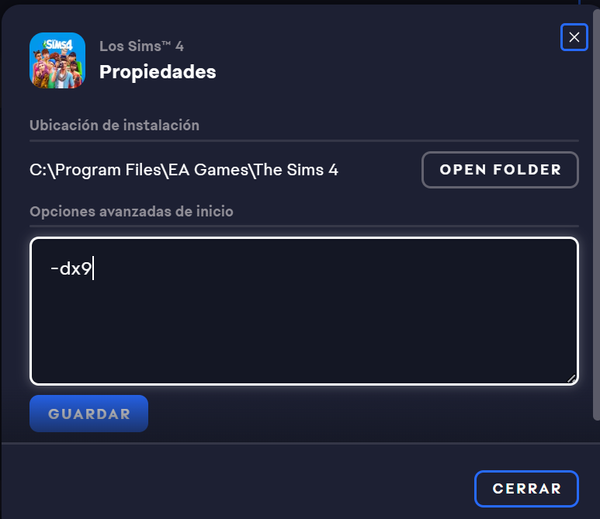Click the Cerrar button
The height and width of the screenshot is (519, 600).
527,488
